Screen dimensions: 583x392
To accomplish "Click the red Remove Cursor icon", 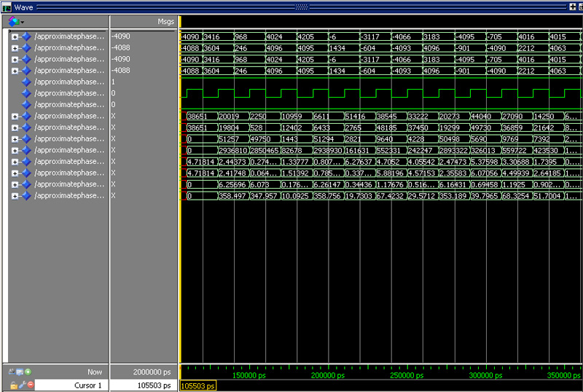I will tap(31, 385).
